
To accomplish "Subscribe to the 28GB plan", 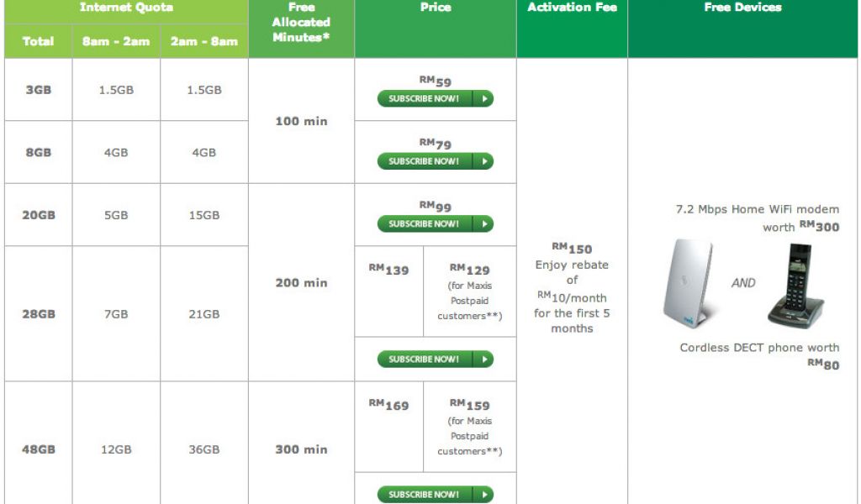I will pos(425,360).
